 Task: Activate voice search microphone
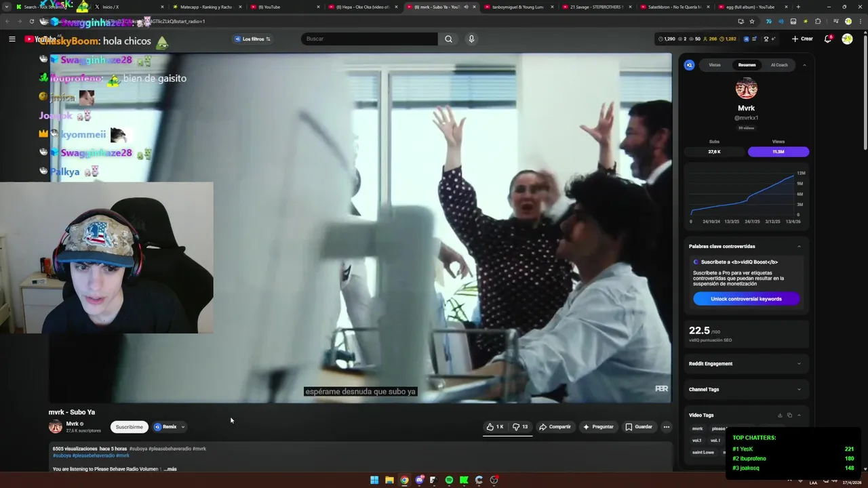[x=471, y=39]
